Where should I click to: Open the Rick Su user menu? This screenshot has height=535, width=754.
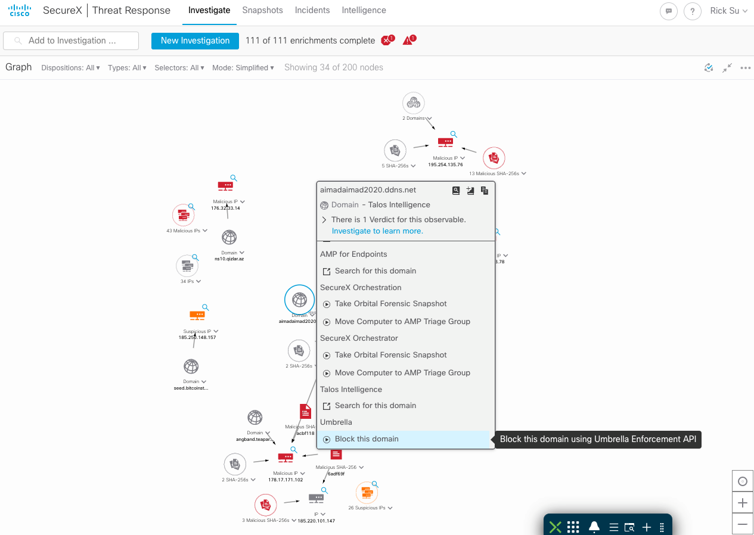729,11
